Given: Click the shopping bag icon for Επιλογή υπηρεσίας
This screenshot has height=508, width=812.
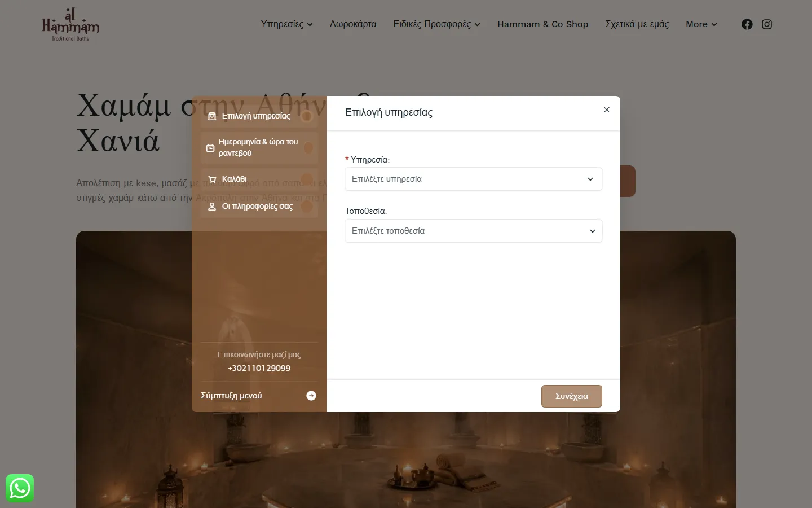Looking at the screenshot, I should pyautogui.click(x=212, y=116).
